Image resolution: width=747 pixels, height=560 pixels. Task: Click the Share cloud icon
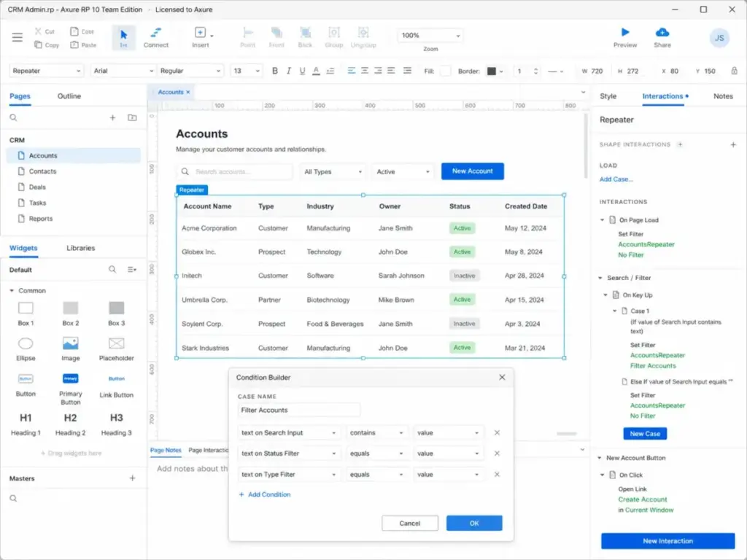[x=662, y=32]
